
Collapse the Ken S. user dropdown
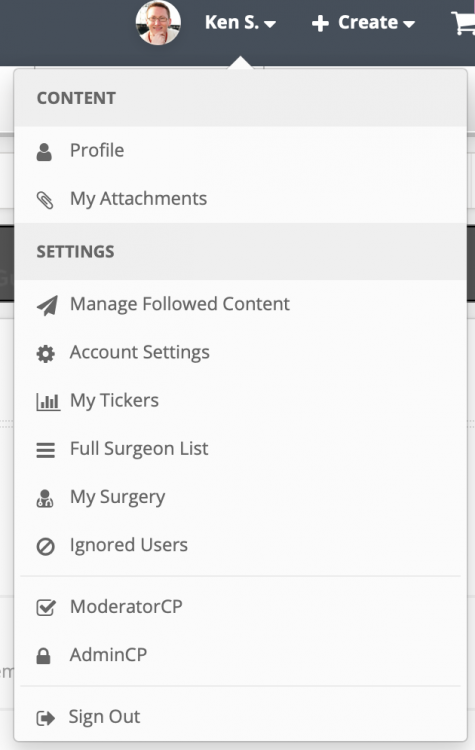tap(240, 22)
